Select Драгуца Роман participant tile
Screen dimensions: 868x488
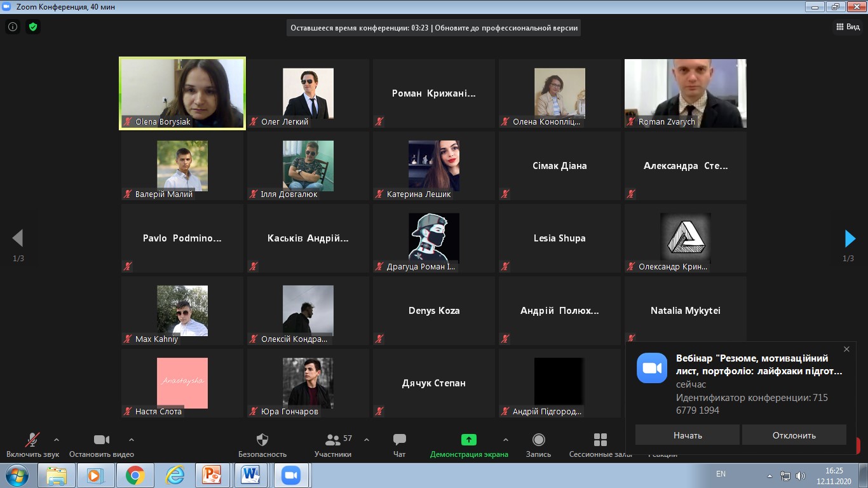[x=434, y=238]
